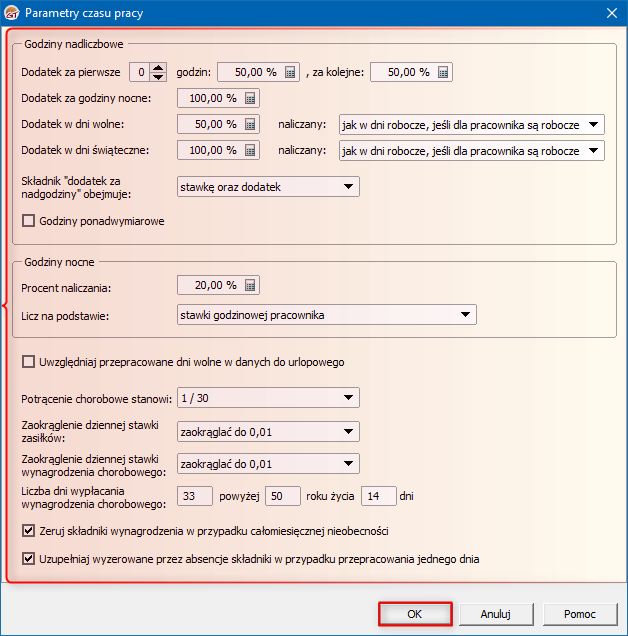This screenshot has width=628, height=636.
Task: Uncheck 'Zeruj składniki wynagrodzenia' checkbox
Action: point(28,531)
